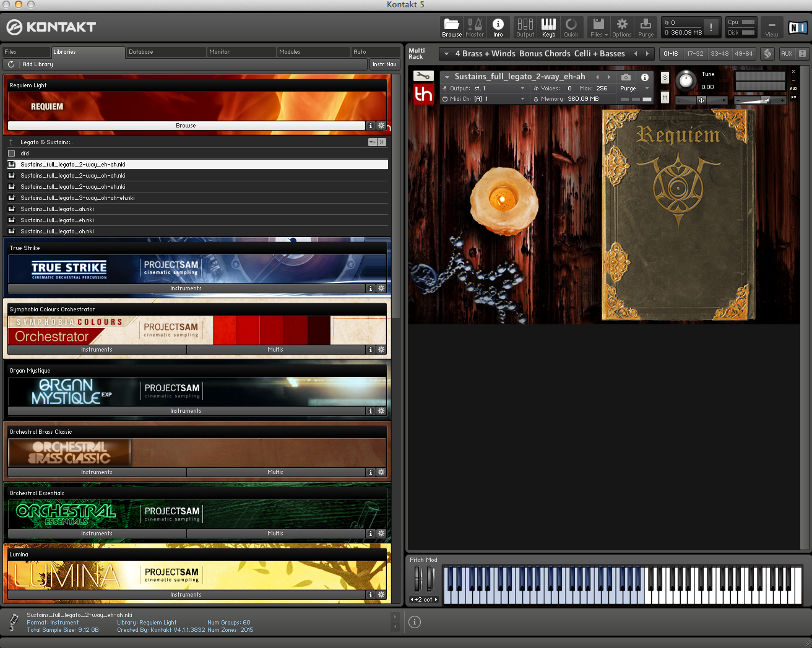This screenshot has width=812, height=648.
Task: Open Orchestral Brass Classic Instruments
Action: [x=97, y=472]
